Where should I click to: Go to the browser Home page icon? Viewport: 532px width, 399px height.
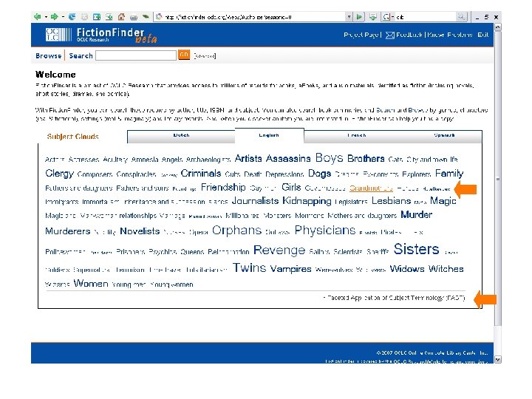(121, 16)
